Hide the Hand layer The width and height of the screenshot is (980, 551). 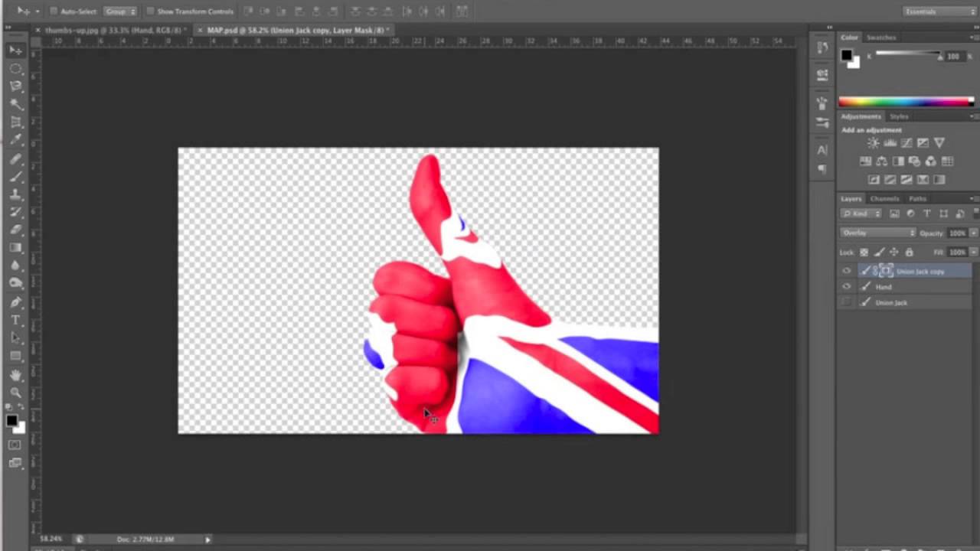[846, 286]
